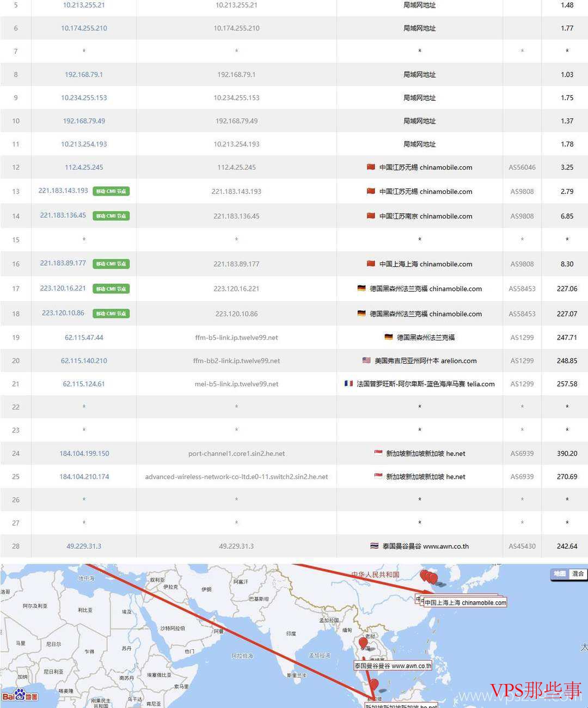
Task: Open the IP link 62.115.140.210
Action: [x=84, y=361]
